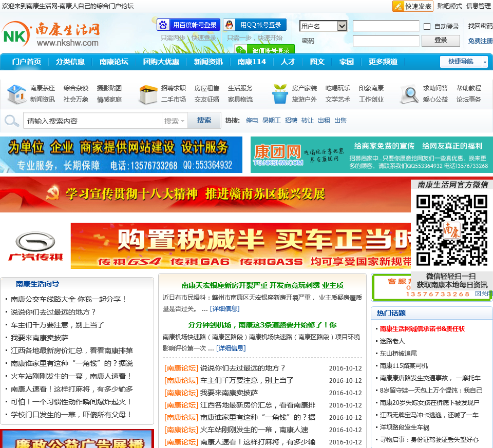The width and height of the screenshot is (493, 448).
Task: Click the NK 南康生活网 site logo
Action: [51, 34]
